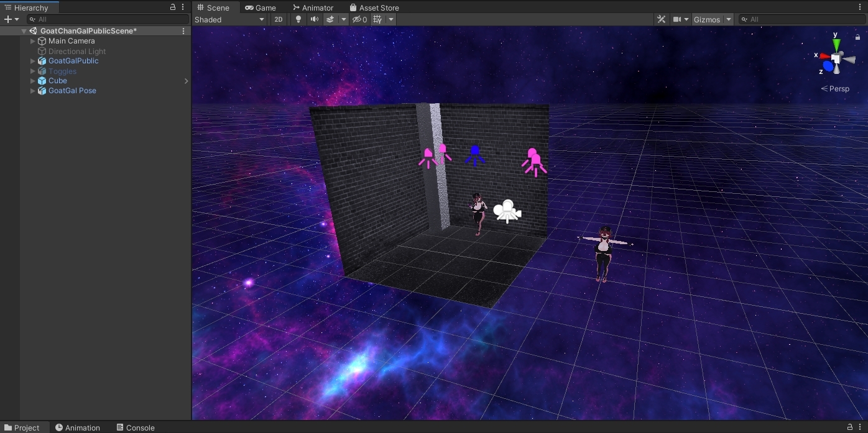868x433 pixels.
Task: Open the GoatChanGalPublicScene options menu
Action: pos(183,30)
